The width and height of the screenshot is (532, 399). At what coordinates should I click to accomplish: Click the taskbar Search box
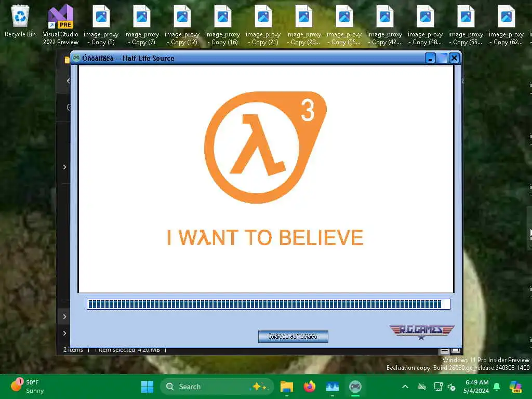point(217,387)
